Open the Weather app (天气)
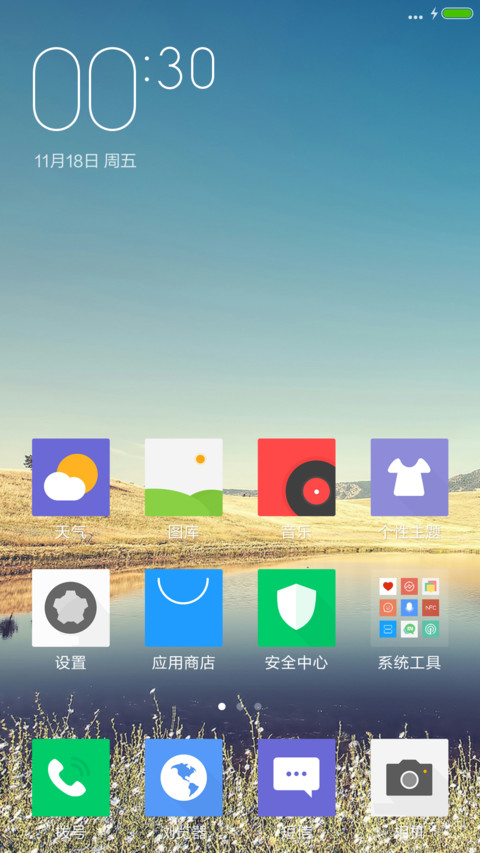The height and width of the screenshot is (853, 480). (71, 477)
